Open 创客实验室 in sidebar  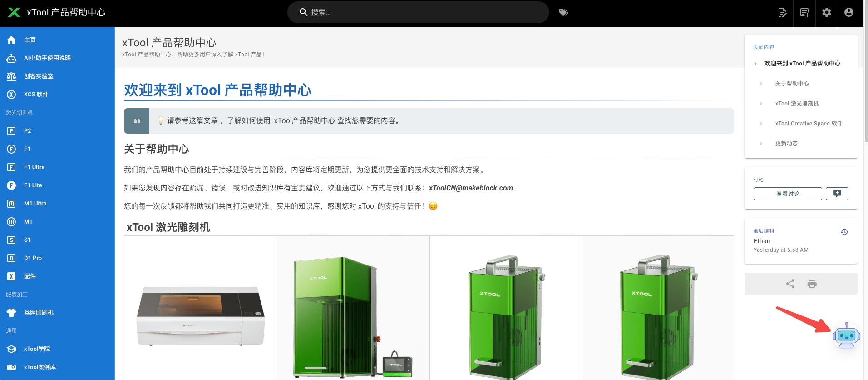(x=57, y=76)
